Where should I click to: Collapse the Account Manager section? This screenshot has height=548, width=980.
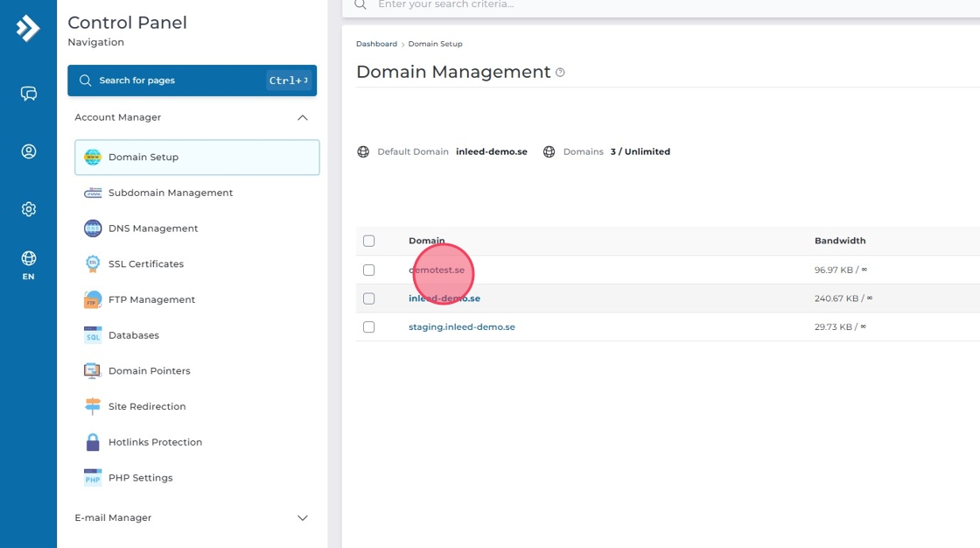[x=302, y=117]
